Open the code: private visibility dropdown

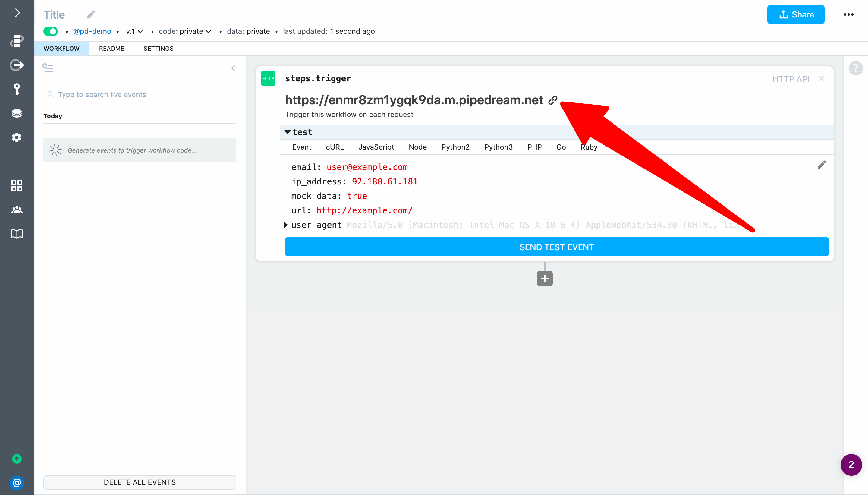[185, 31]
